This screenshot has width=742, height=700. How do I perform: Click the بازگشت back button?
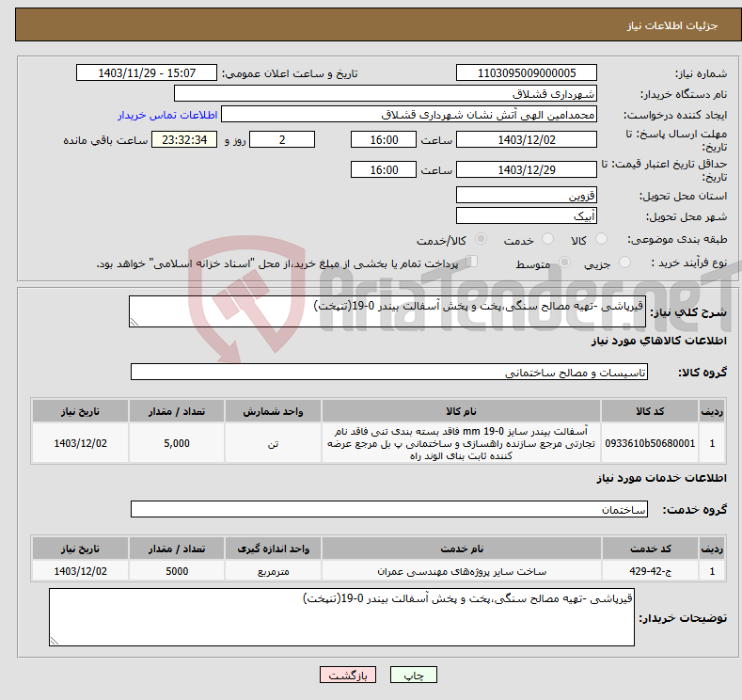[x=348, y=675]
